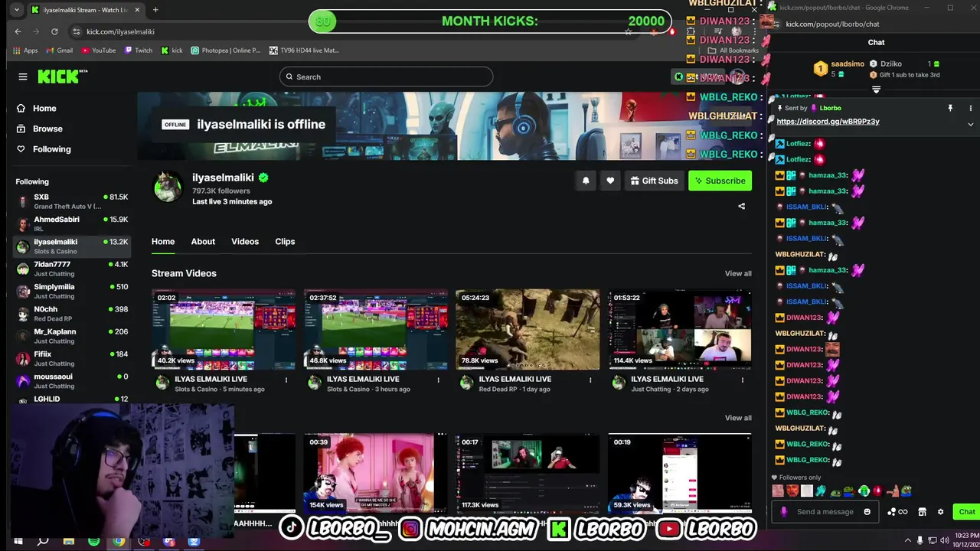Select the channel Home tab
The height and width of the screenshot is (551, 980).
click(163, 241)
